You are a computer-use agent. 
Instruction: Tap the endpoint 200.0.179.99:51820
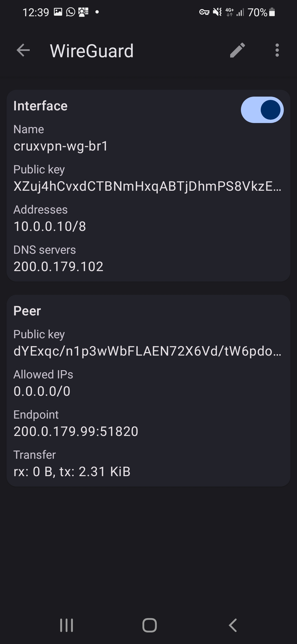[x=76, y=431]
